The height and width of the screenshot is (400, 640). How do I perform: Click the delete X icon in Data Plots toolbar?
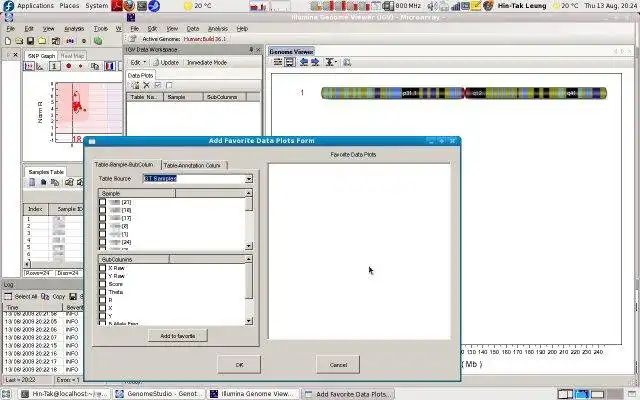(147, 85)
